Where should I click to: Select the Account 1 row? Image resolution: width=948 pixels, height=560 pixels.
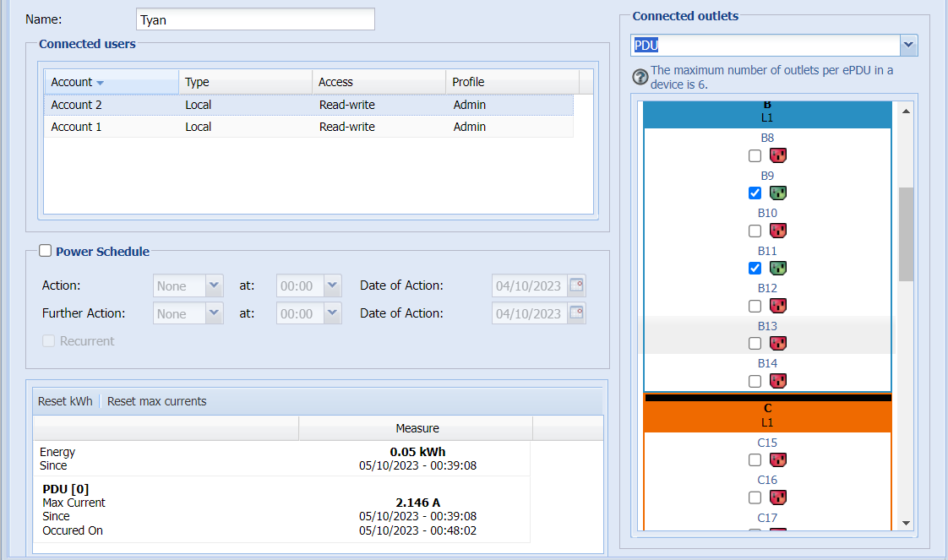click(308, 127)
